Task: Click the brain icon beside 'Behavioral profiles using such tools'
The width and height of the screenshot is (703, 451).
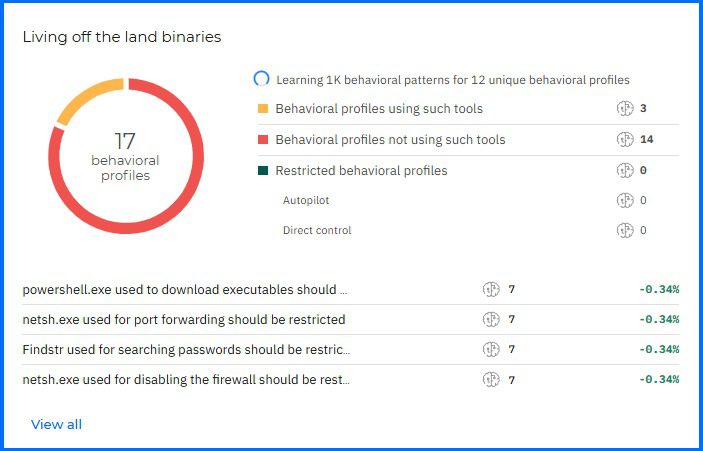Action: [x=626, y=109]
